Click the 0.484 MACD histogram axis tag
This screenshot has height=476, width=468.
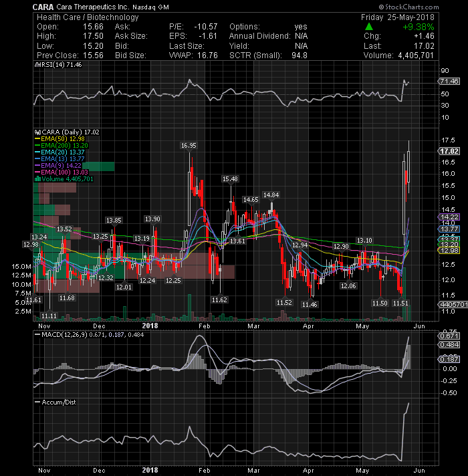(449, 345)
